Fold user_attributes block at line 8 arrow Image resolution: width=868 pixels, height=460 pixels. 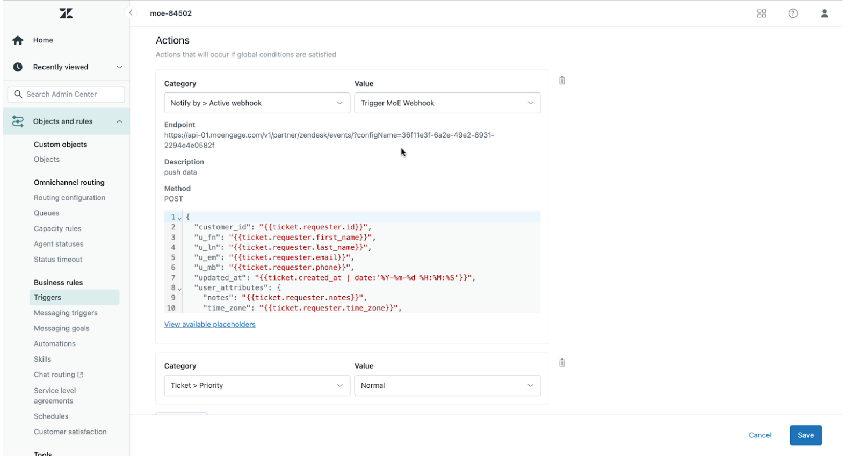coord(179,289)
